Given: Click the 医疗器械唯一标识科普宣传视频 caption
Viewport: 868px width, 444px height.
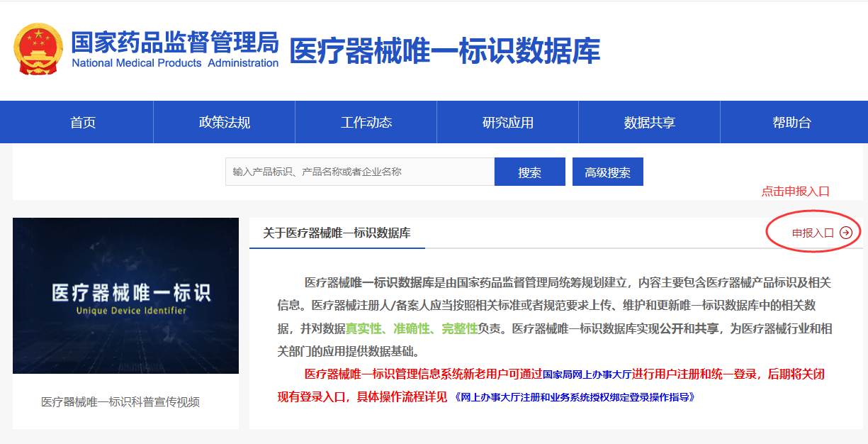Looking at the screenshot, I should tap(120, 401).
